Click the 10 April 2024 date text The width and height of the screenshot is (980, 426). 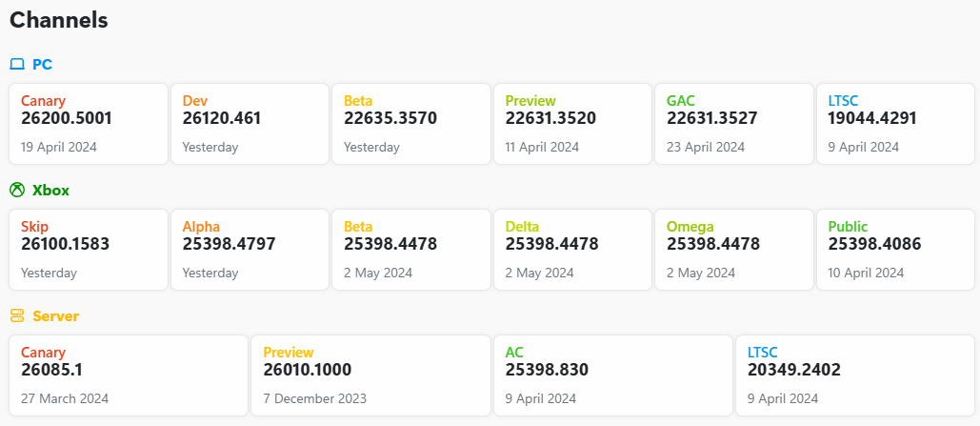click(x=867, y=274)
